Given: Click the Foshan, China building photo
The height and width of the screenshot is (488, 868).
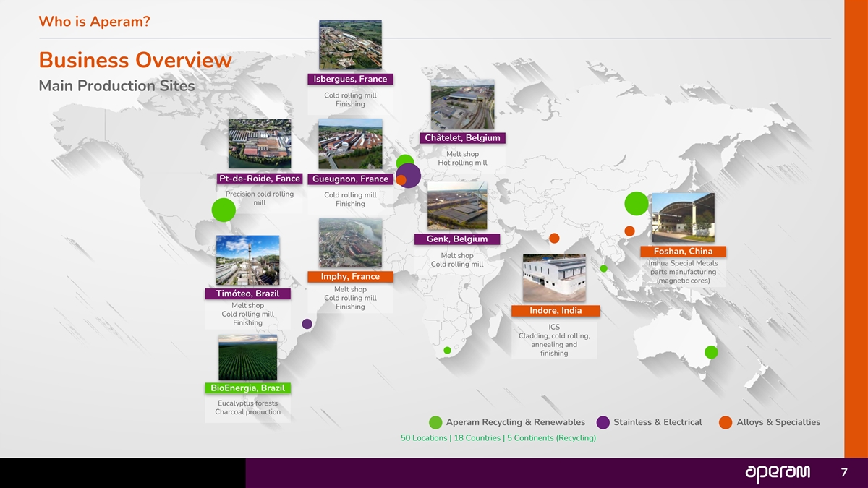Looking at the screenshot, I should point(684,217).
